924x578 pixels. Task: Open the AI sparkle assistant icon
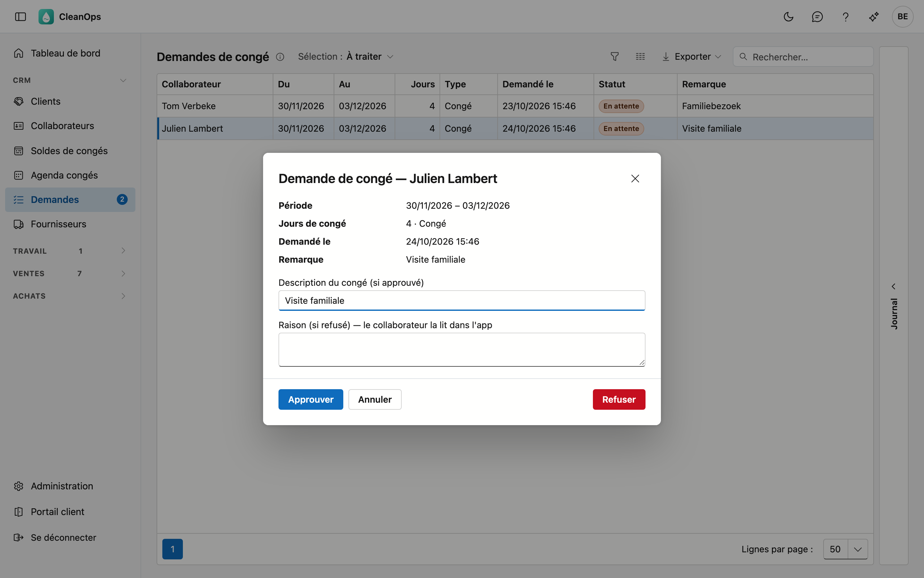pyautogui.click(x=874, y=17)
